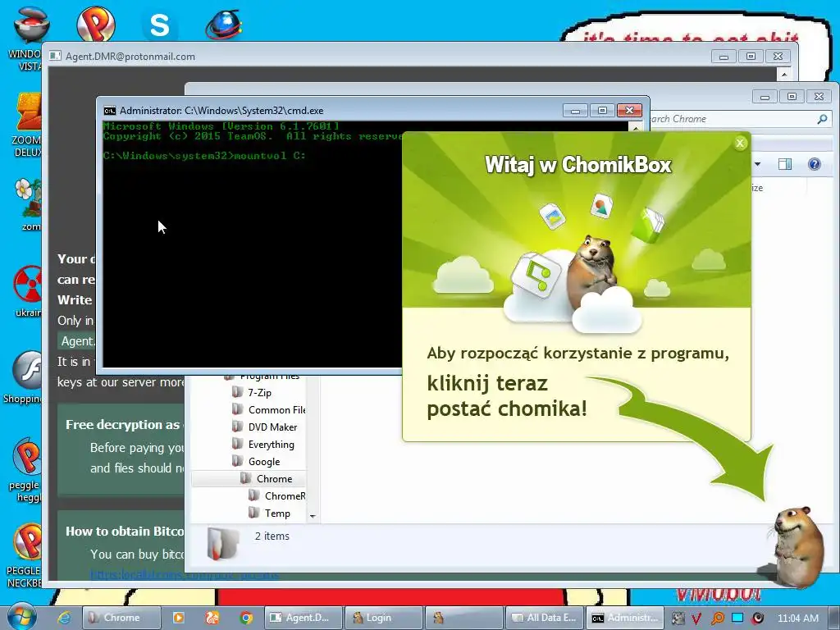Screen dimensions: 840x630
Task: Click the taskbar clock showing 11:04 AM
Action: pyautogui.click(x=797, y=618)
